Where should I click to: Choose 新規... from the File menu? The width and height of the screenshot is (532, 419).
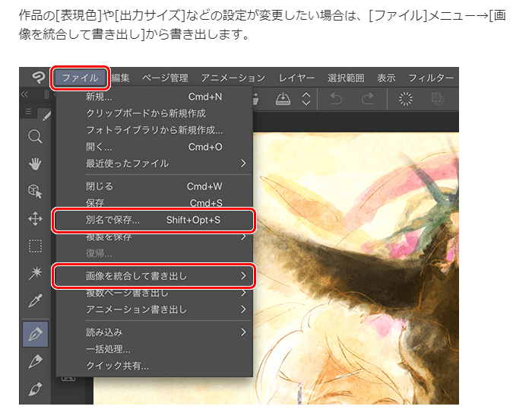(154, 97)
